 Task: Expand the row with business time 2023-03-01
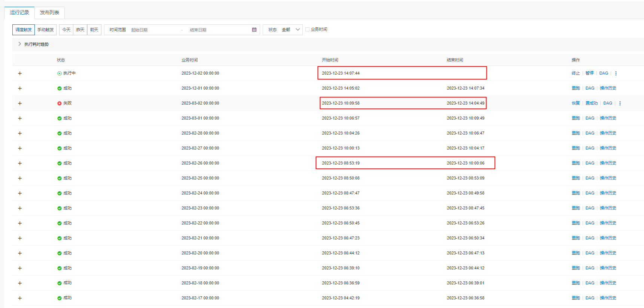[x=20, y=118]
